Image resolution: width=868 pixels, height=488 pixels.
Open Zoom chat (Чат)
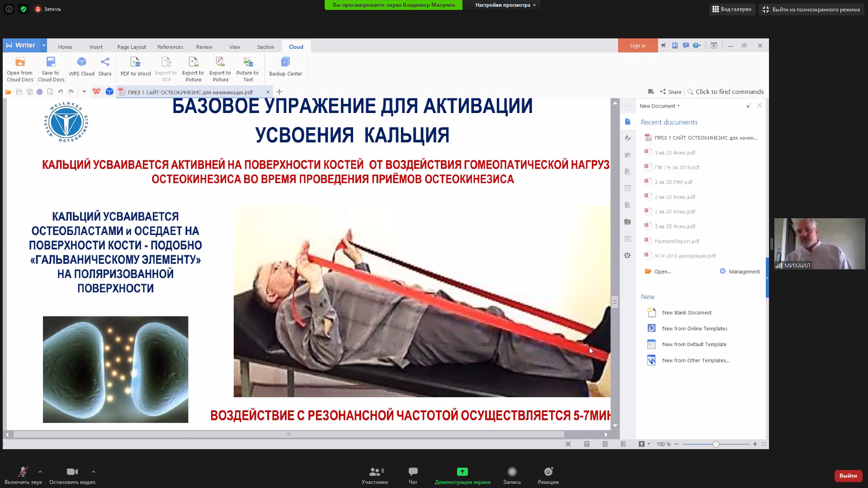[x=413, y=472]
